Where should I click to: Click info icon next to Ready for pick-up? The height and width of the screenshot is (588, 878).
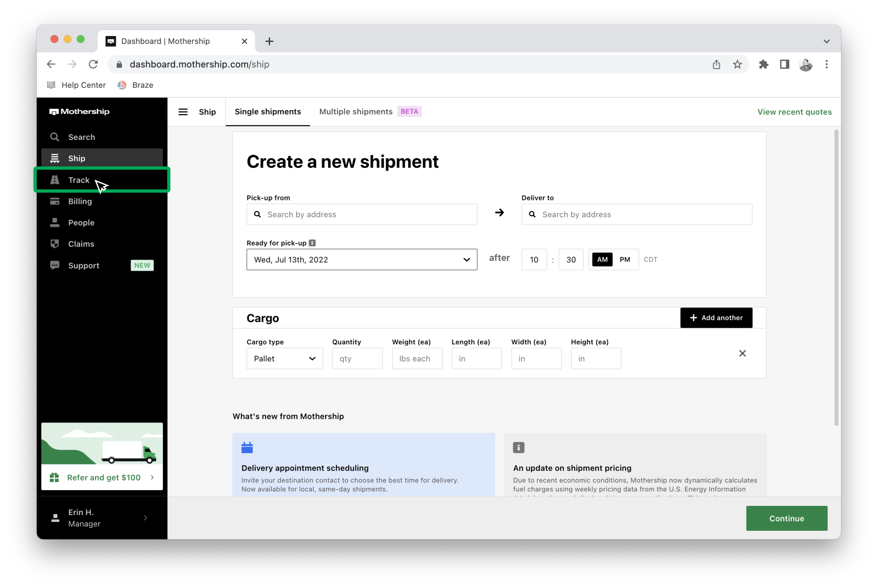pyautogui.click(x=312, y=243)
